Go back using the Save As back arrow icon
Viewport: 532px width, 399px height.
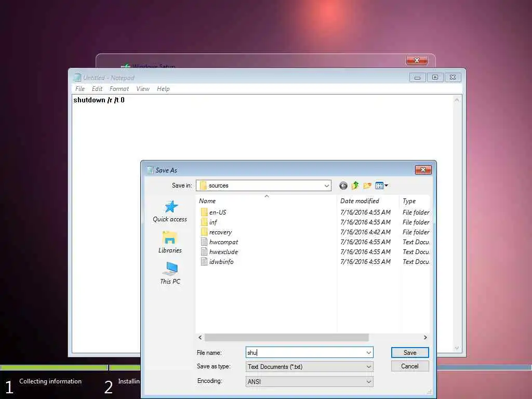tap(343, 185)
